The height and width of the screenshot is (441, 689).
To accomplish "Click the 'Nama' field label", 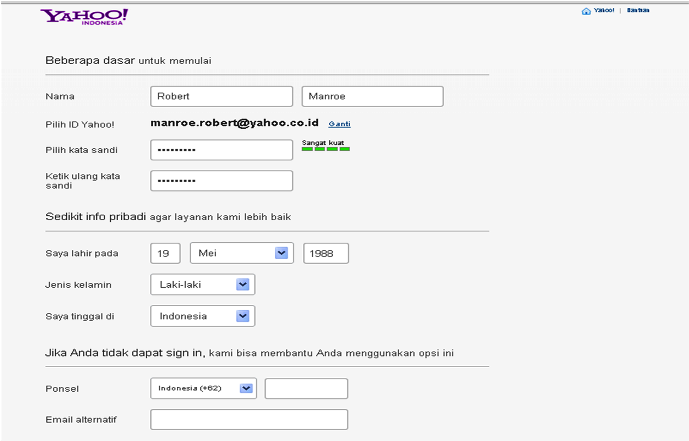I will coord(60,96).
